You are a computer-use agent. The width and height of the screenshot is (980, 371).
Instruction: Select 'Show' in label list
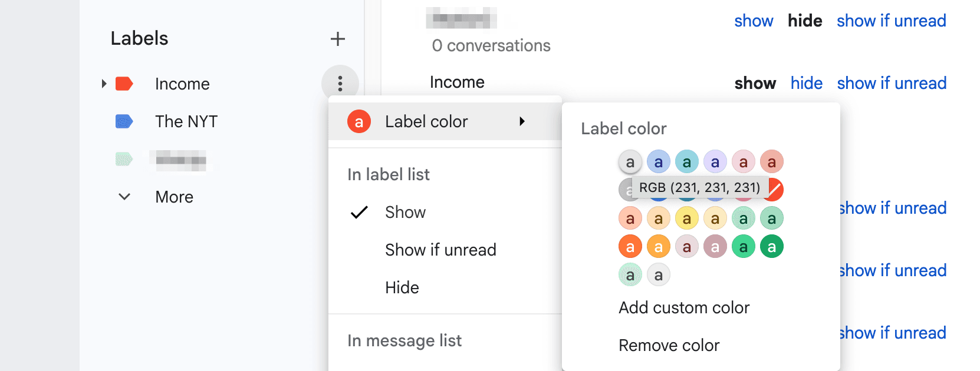coord(405,212)
